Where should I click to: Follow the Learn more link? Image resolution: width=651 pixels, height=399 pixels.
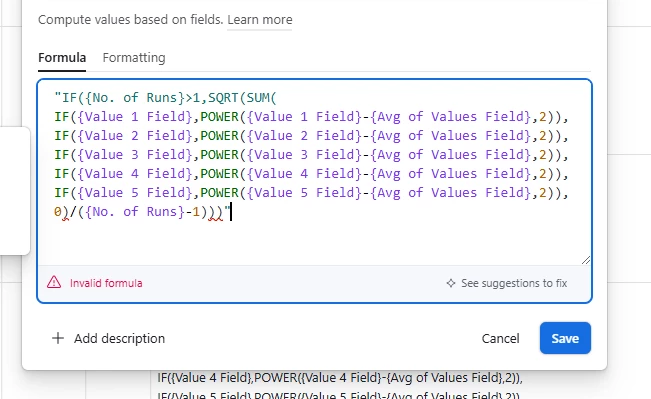click(259, 20)
